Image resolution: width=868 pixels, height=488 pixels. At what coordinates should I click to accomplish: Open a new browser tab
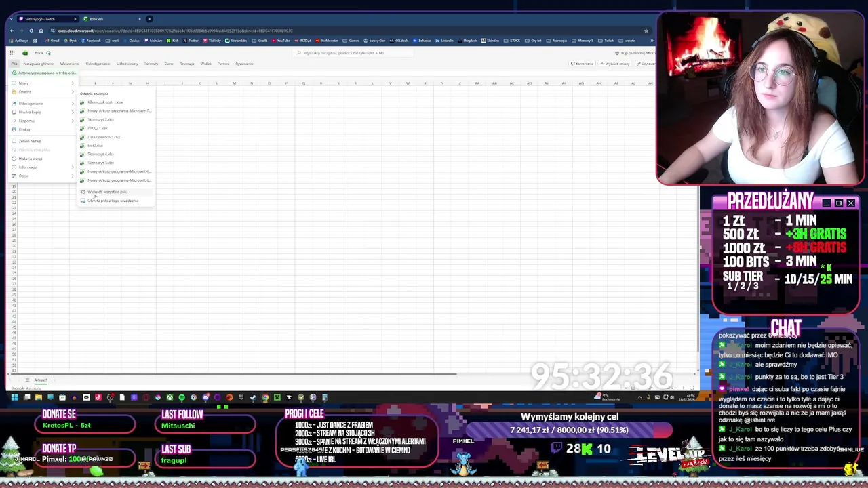pos(149,19)
